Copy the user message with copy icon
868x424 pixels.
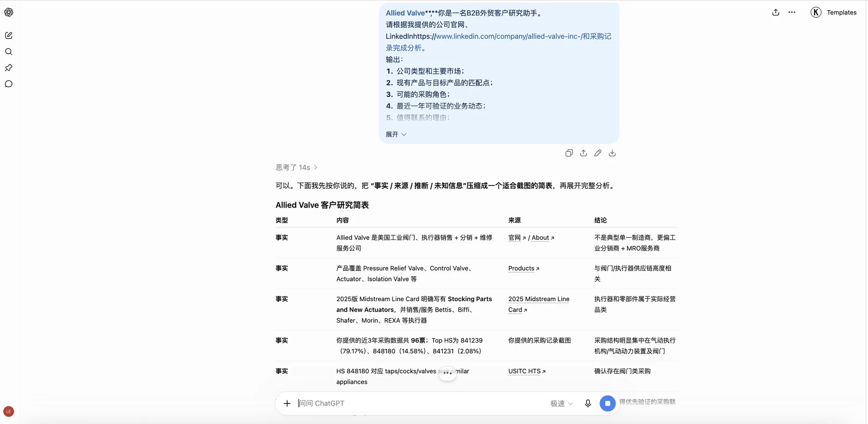tap(569, 153)
